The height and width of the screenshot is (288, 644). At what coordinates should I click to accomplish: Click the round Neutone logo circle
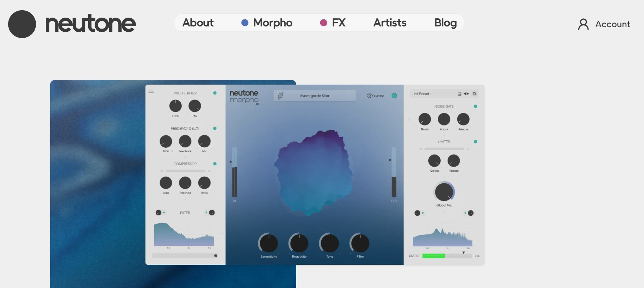click(x=22, y=24)
